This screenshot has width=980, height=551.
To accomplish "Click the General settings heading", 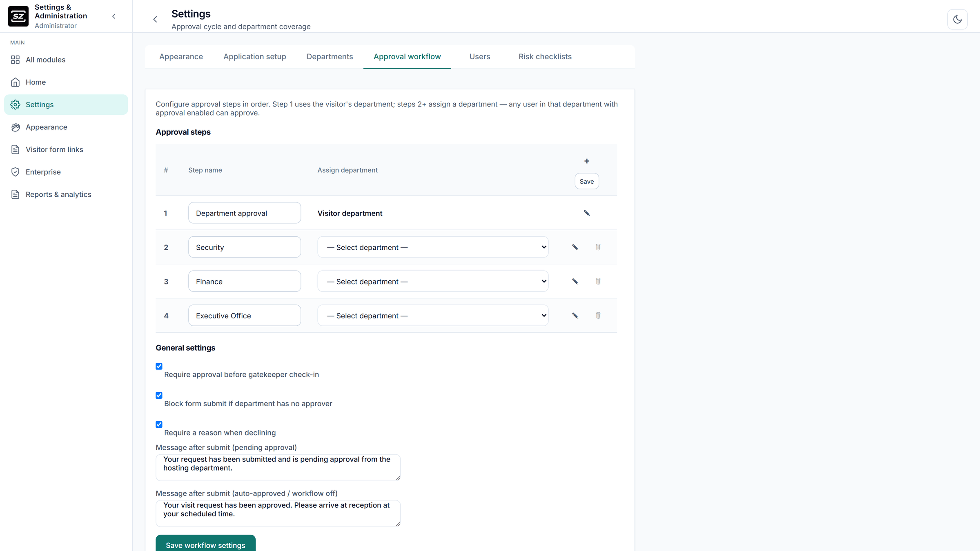I will (185, 348).
